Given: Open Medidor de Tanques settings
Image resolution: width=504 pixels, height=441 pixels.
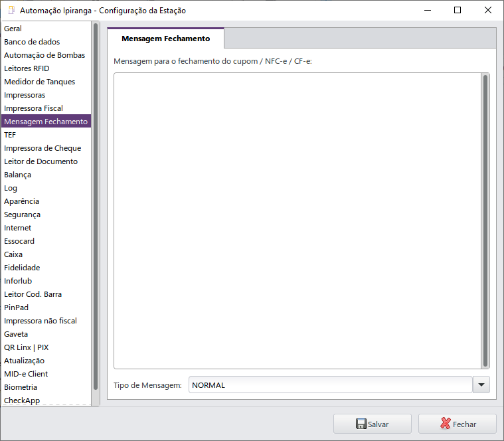Looking at the screenshot, I should click(46, 82).
